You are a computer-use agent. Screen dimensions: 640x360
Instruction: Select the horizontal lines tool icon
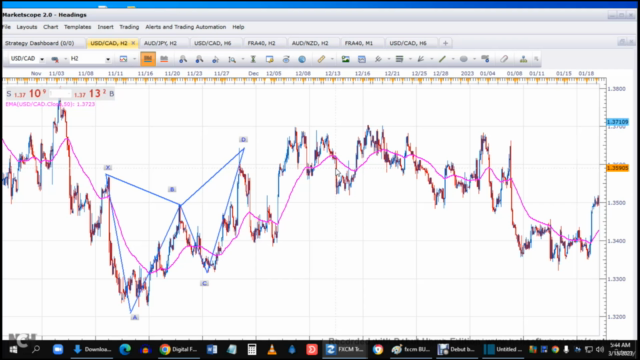tap(400, 59)
